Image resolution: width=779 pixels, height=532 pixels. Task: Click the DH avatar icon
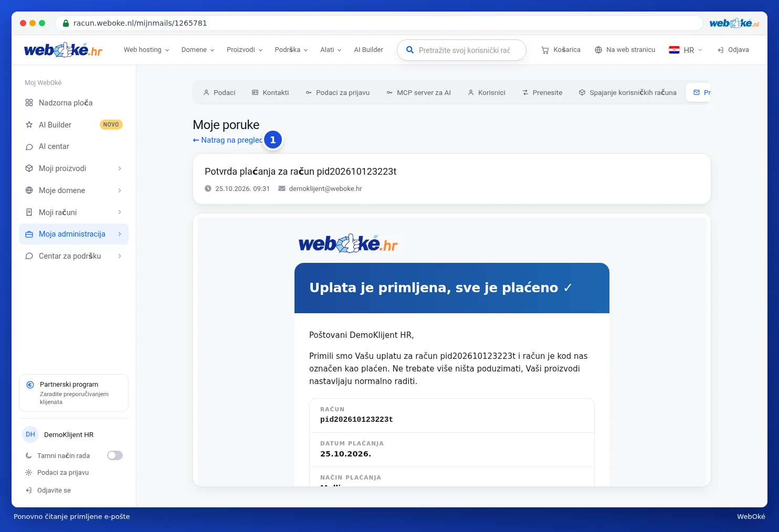30,434
